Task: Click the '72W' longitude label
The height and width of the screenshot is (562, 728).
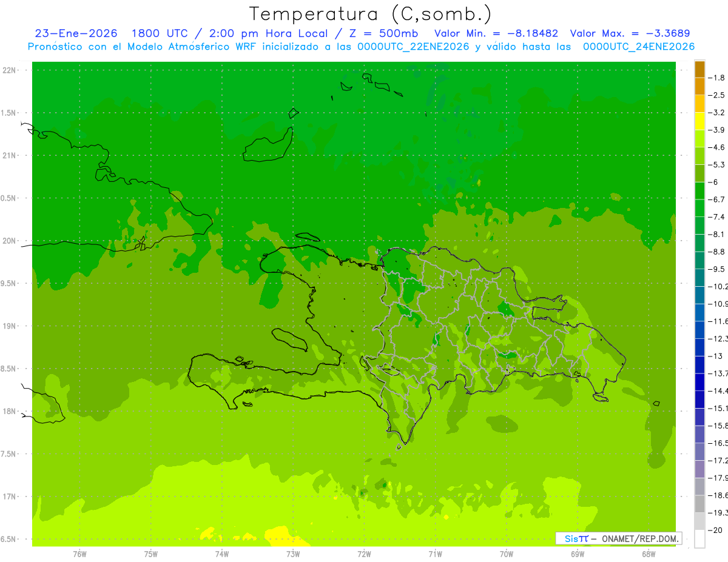Action: click(x=364, y=554)
